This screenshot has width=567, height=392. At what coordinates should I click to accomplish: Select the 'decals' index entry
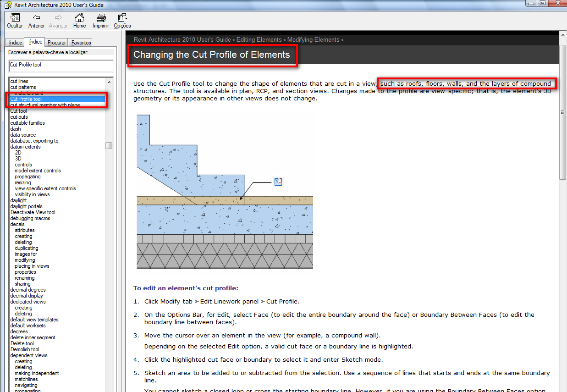[17, 224]
